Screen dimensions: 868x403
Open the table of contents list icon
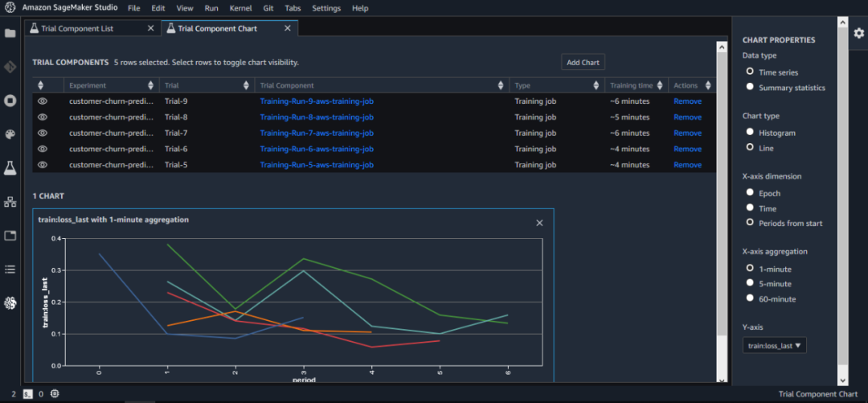(10, 269)
